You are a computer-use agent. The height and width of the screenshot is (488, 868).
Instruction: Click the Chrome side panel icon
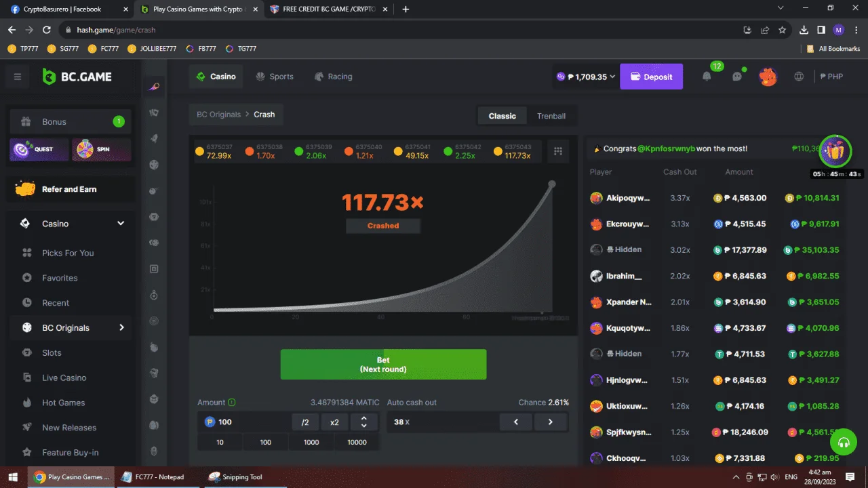[x=821, y=30]
